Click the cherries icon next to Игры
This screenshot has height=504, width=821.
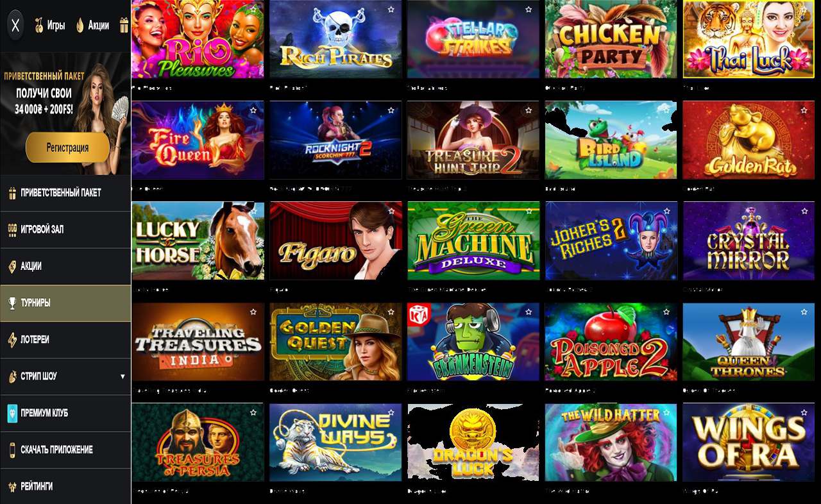[x=39, y=26]
